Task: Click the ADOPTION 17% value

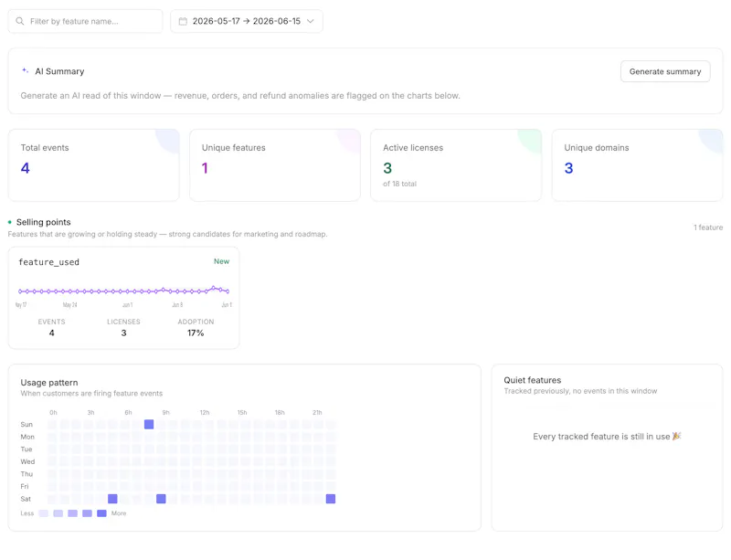Action: coord(196,333)
